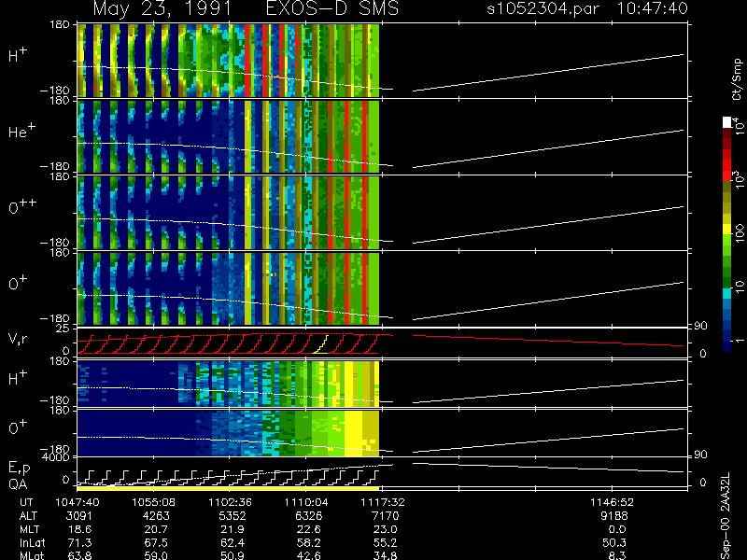Click the file name "s1052304.par"

point(543,8)
